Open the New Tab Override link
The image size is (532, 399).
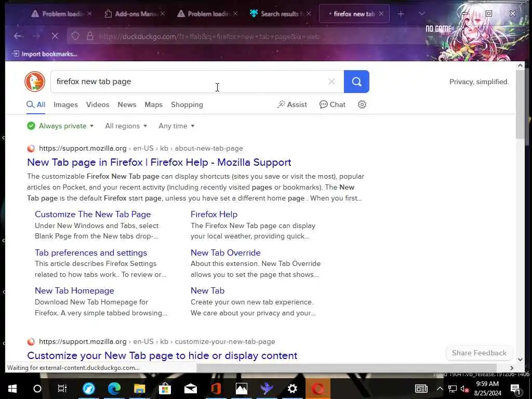click(225, 252)
